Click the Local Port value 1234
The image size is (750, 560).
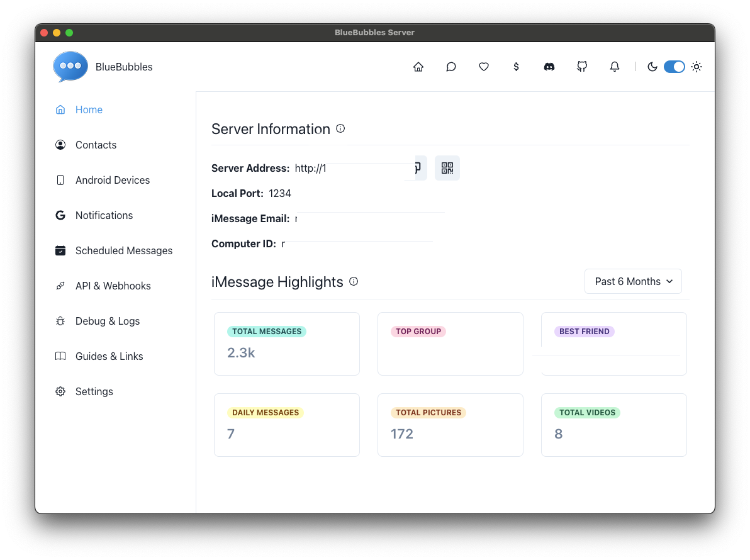coord(280,193)
